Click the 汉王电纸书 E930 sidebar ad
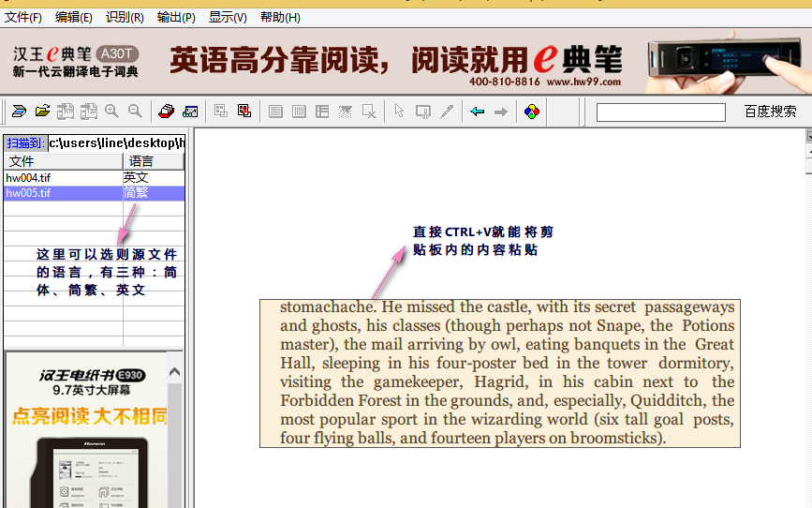The image size is (812, 508). click(86, 430)
